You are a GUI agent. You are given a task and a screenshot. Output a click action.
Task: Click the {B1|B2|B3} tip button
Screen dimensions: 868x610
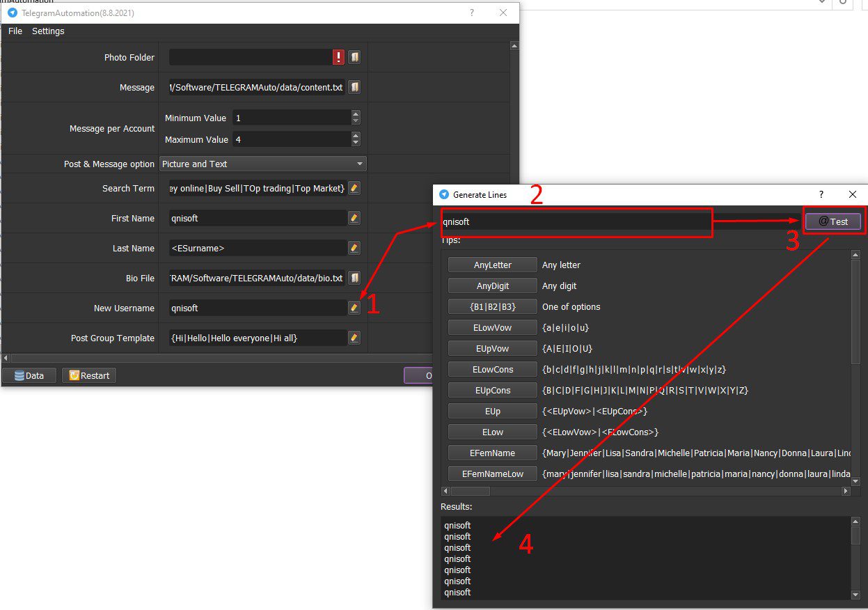[493, 306]
